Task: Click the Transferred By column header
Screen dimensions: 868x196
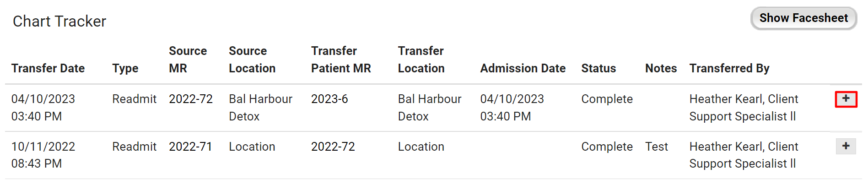Action: pyautogui.click(x=729, y=68)
